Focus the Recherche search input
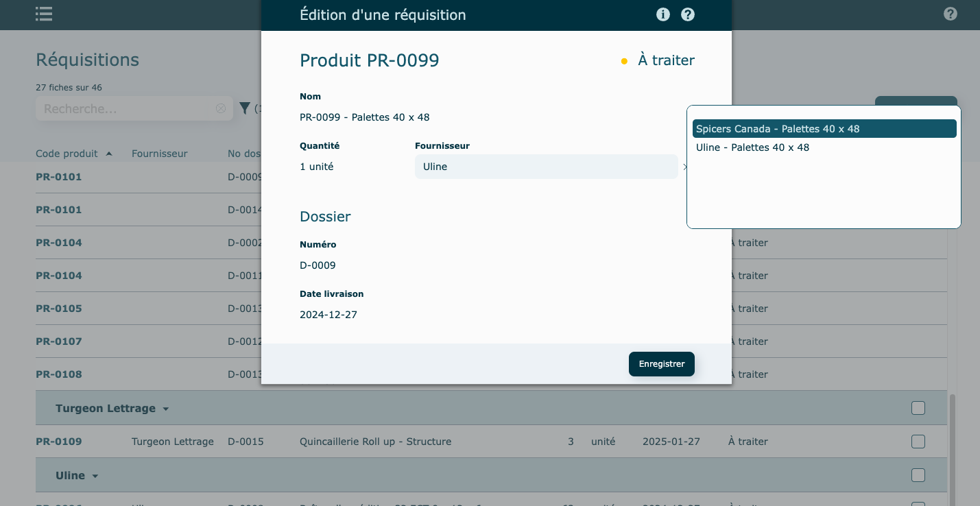 point(123,108)
